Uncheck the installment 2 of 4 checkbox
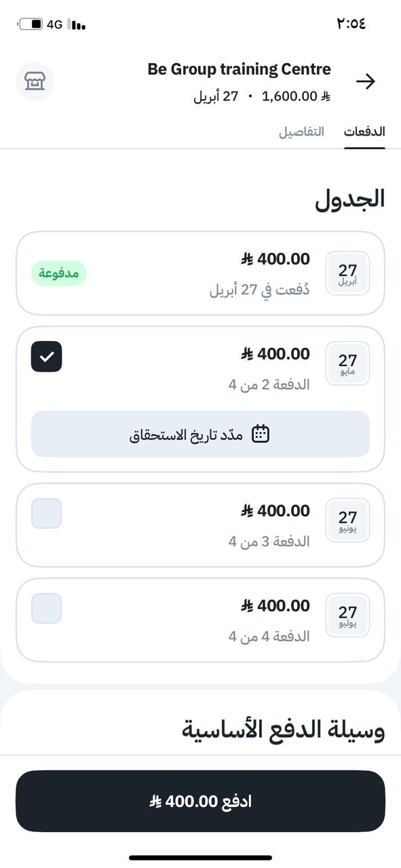The height and width of the screenshot is (868, 401). tap(47, 357)
